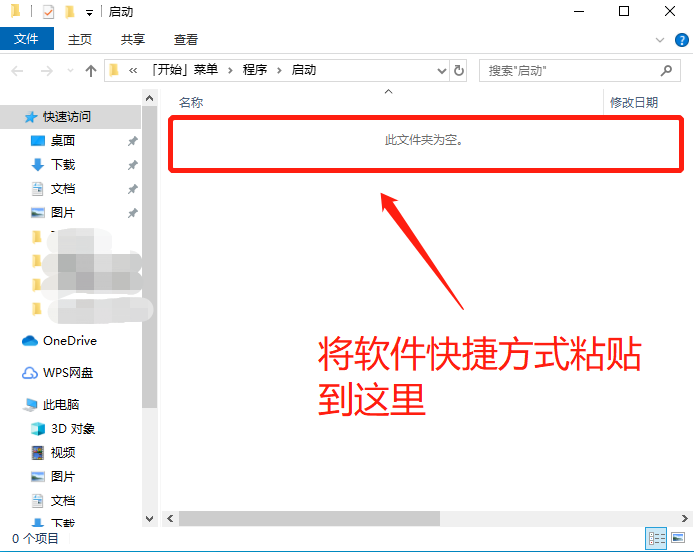The image size is (694, 552).
Task: Sort by the 名称 column header
Action: coord(191,102)
